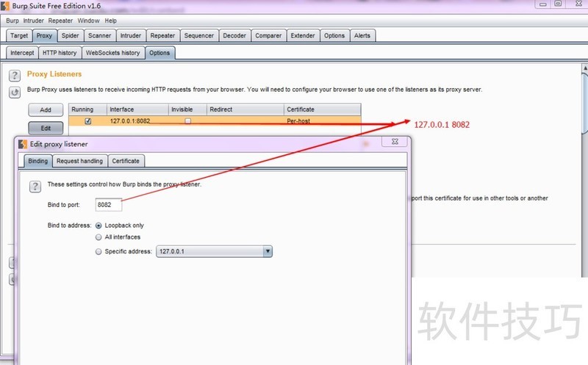This screenshot has height=365, width=588.
Task: Open the Repeater menu in the menu bar
Action: pos(60,21)
